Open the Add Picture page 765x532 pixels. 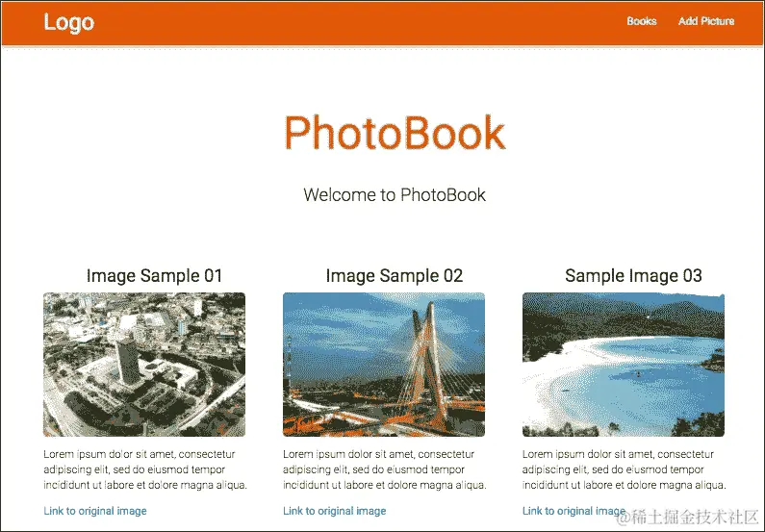coord(706,21)
